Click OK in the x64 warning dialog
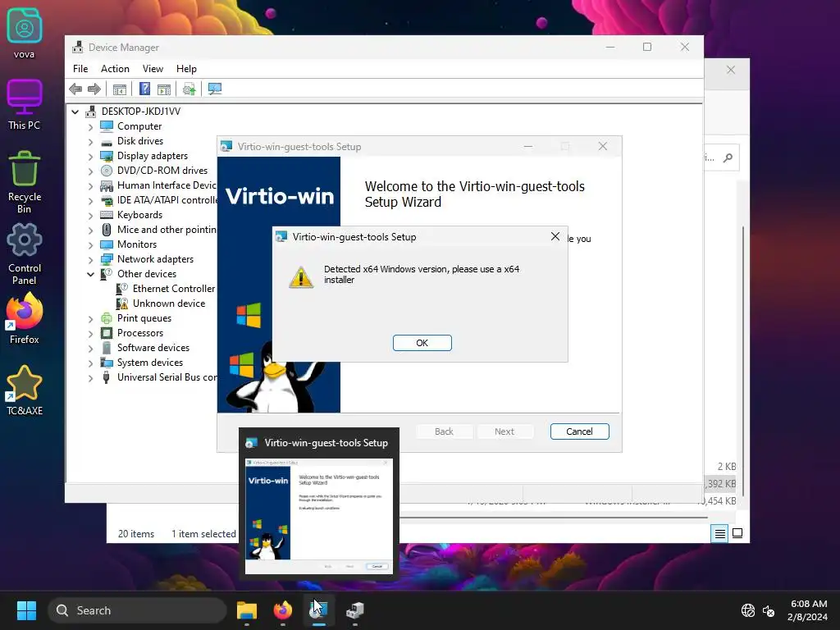The image size is (840, 630). 422,343
